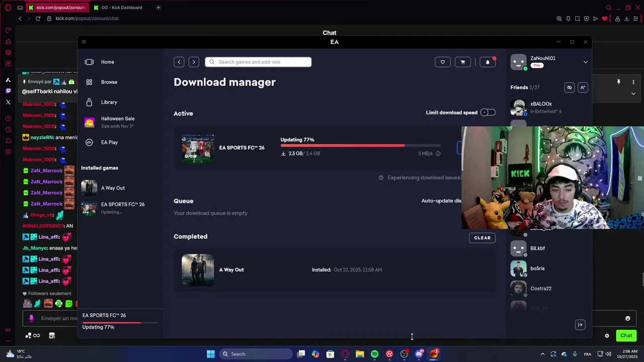Click the green Chat send button
The height and width of the screenshot is (362, 644).
click(x=626, y=335)
